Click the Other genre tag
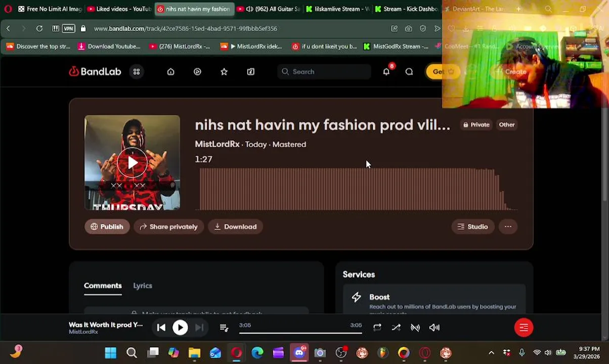609x364 pixels. 507,125
